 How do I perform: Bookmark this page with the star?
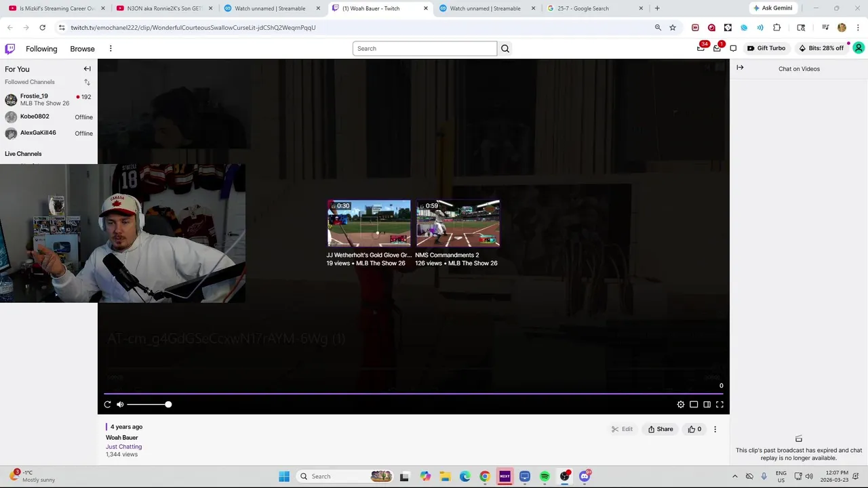[673, 28]
